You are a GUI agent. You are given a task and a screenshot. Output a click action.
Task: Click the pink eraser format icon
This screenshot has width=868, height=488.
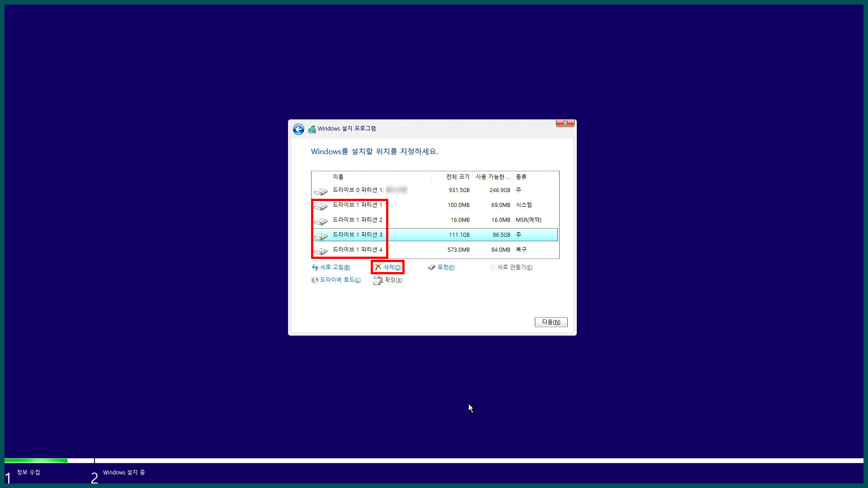click(x=431, y=267)
